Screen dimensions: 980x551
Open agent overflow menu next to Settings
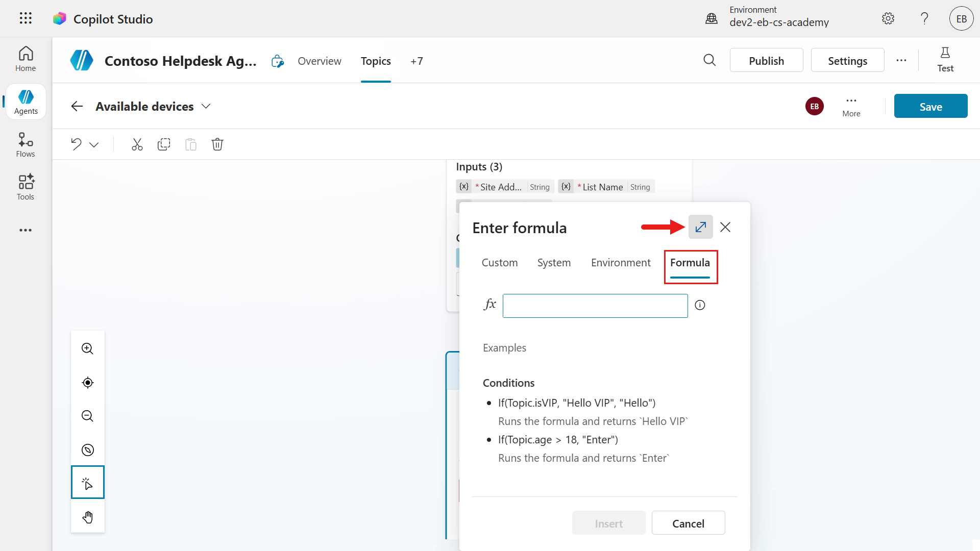901,60
